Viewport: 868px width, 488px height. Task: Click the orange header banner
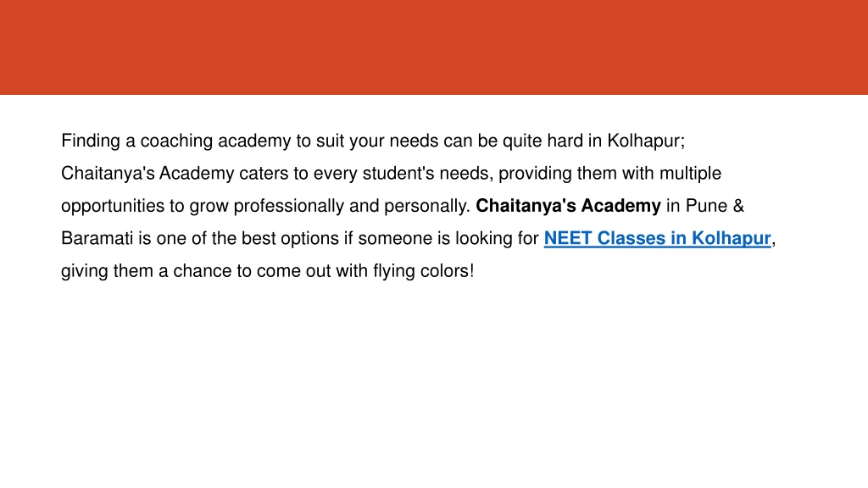click(x=434, y=47)
